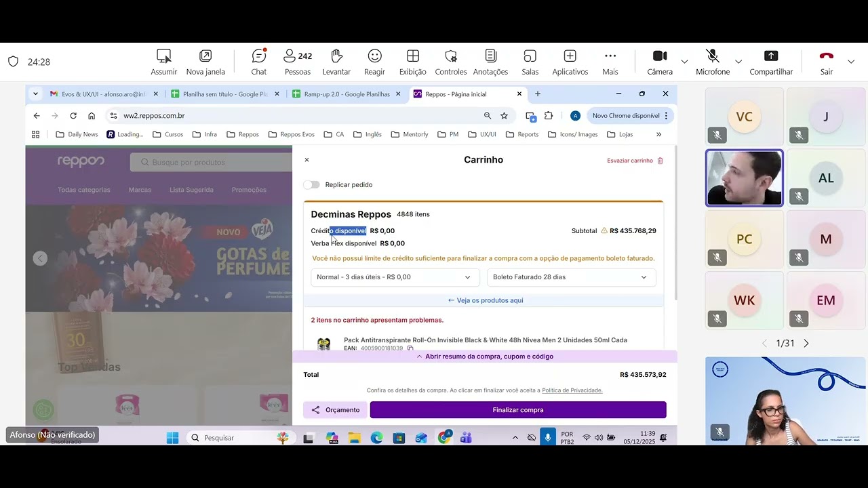Screen dimensions: 868x488
Task: Click the Orçamento button
Action: pos(335,410)
